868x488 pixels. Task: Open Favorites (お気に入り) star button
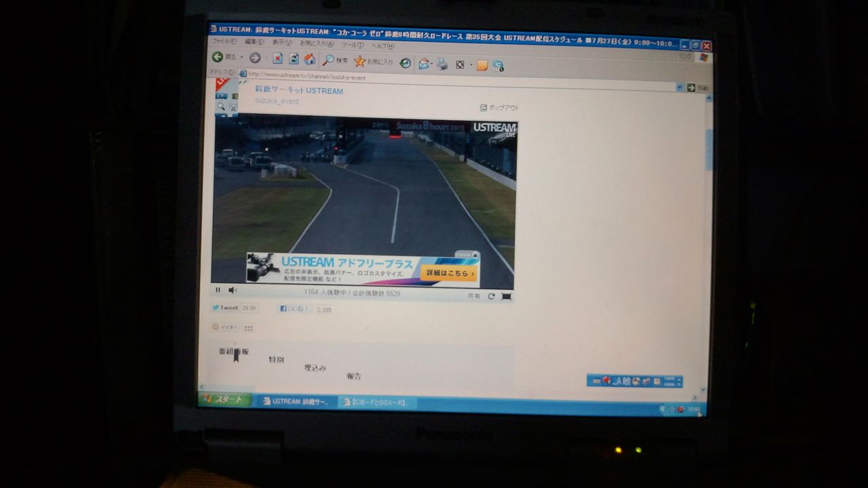[x=374, y=62]
